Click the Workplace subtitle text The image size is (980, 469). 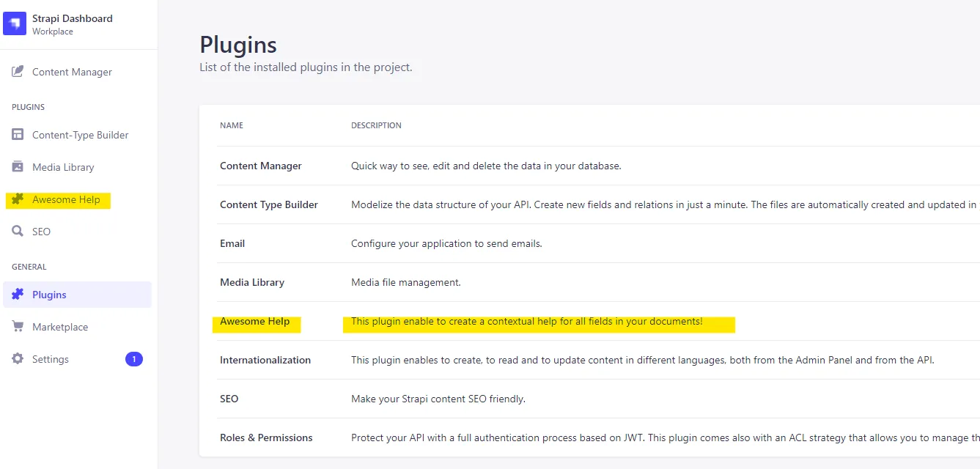(53, 32)
